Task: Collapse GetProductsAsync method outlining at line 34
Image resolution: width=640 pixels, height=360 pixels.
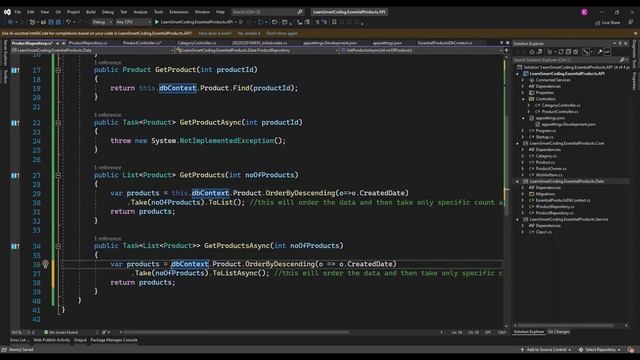Action: [x=58, y=246]
